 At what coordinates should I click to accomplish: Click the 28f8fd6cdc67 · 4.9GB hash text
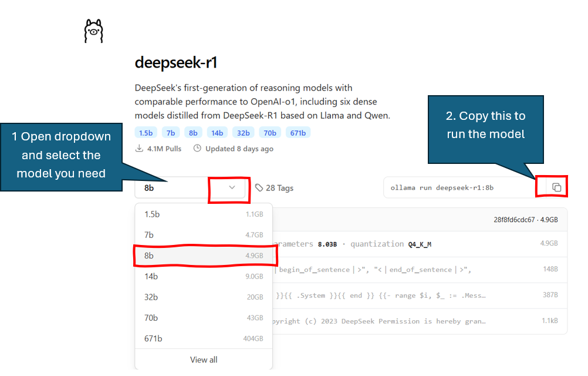point(525,220)
